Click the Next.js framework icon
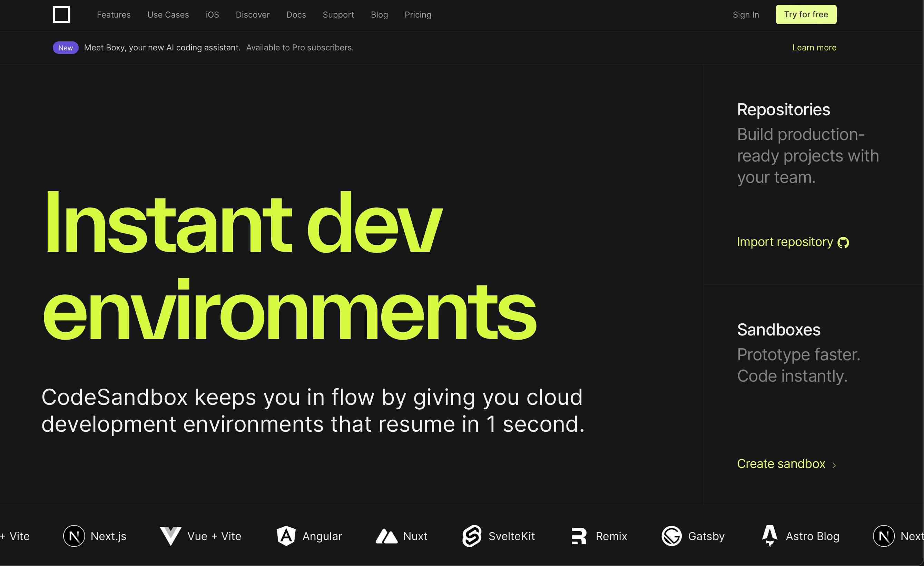Viewport: 924px width, 566px height. coord(74,536)
